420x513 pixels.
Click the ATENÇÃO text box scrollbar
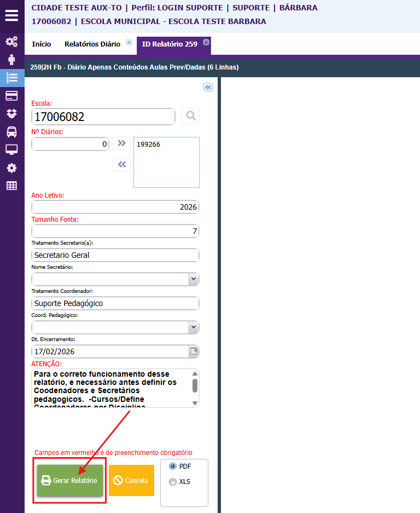[195, 386]
